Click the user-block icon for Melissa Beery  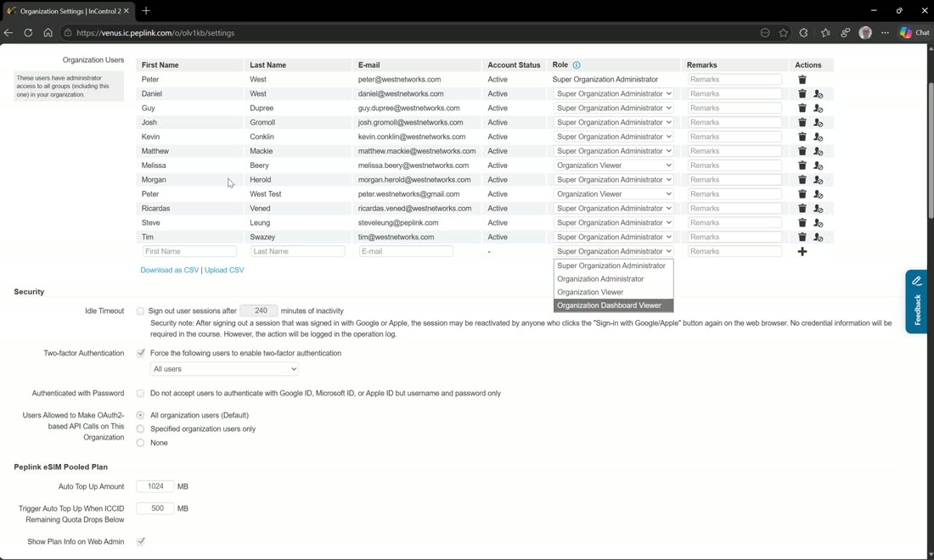coord(819,165)
